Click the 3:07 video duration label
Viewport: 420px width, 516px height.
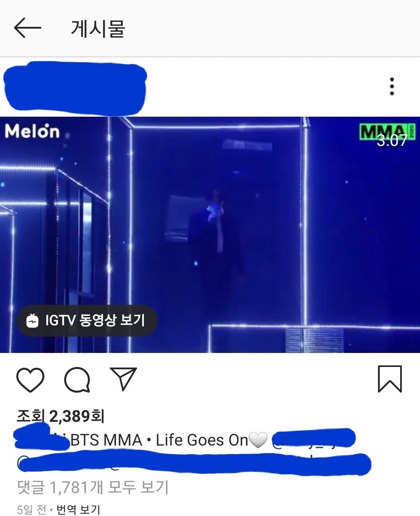pyautogui.click(x=392, y=140)
